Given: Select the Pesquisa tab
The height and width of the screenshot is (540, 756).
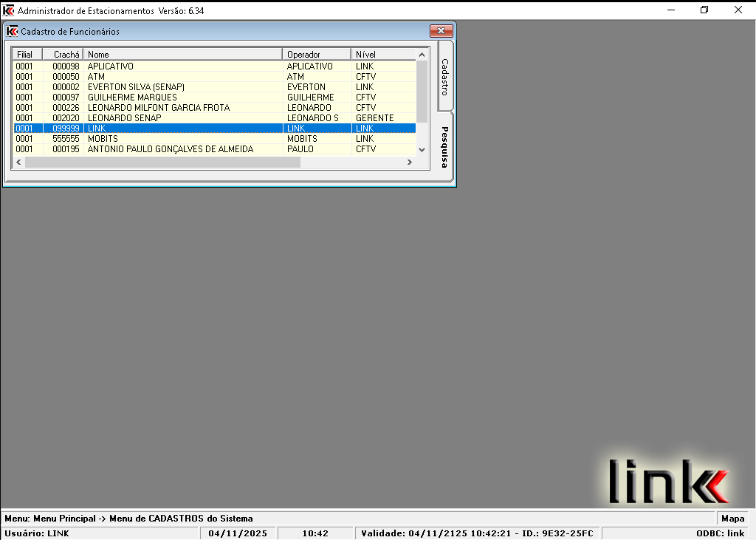Looking at the screenshot, I should (444, 146).
